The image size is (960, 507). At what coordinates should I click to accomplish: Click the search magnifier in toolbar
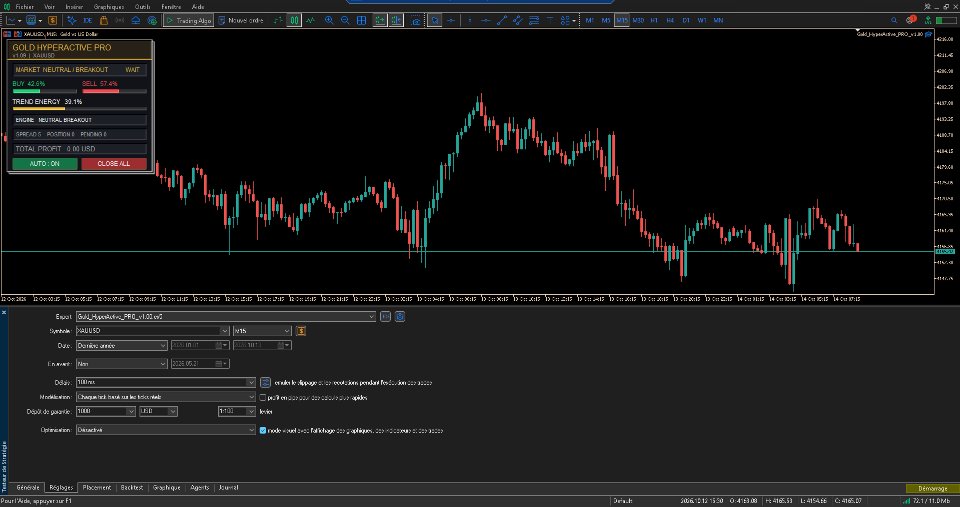(894, 20)
